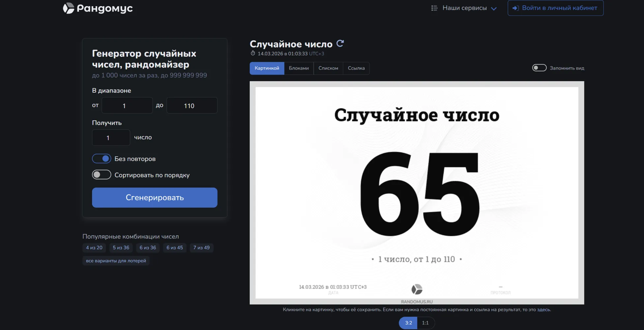
Task: Click the Случайное число heading text
Action: click(291, 44)
